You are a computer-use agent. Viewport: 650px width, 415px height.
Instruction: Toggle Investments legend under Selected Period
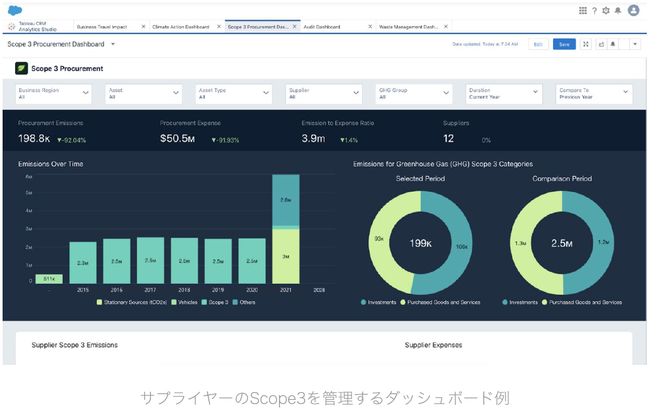(378, 302)
